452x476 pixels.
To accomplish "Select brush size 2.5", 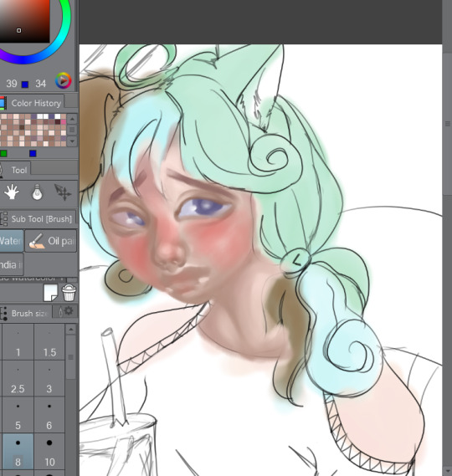I will tap(18, 378).
